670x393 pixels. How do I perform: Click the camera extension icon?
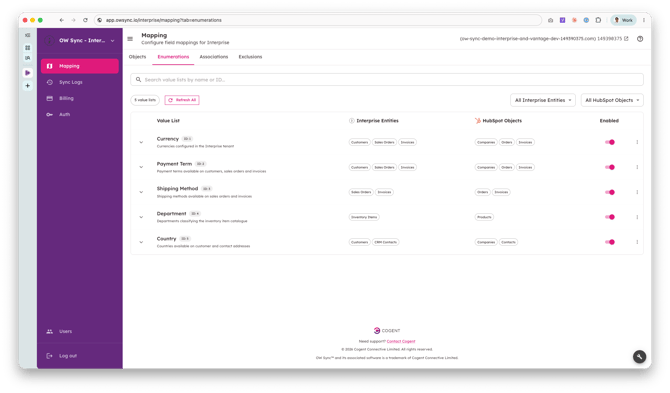[550, 20]
